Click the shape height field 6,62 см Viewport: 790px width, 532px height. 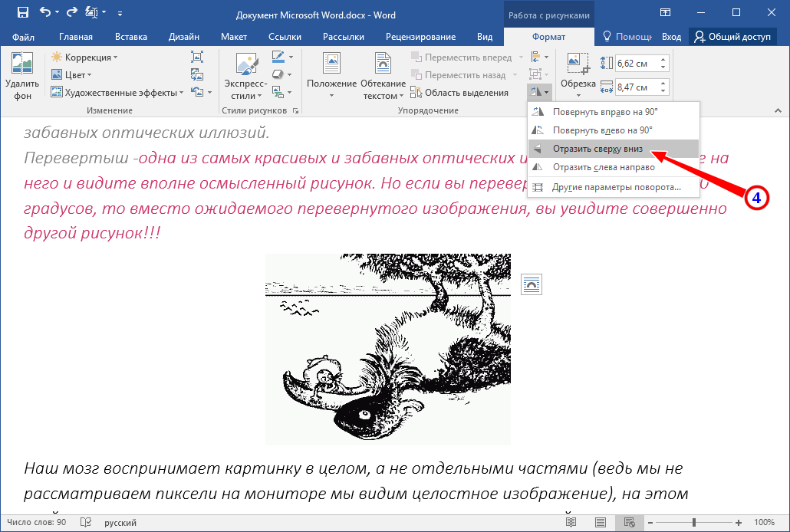[637, 64]
